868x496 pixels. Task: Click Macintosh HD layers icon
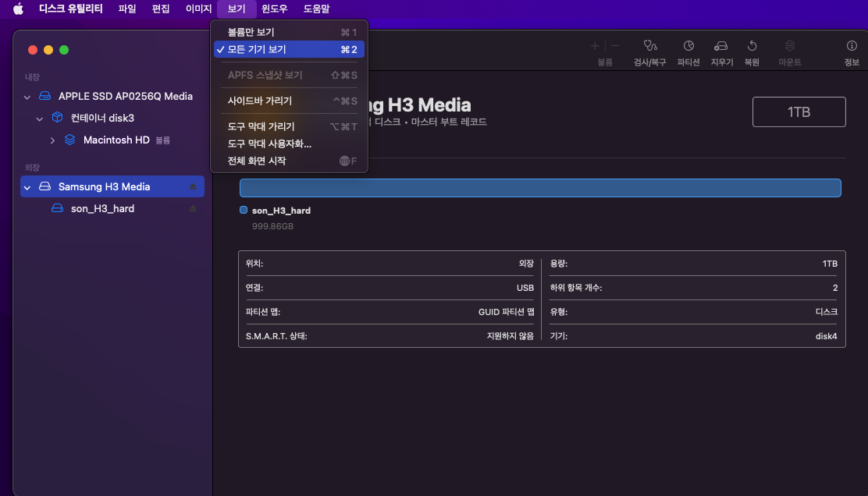tap(69, 140)
